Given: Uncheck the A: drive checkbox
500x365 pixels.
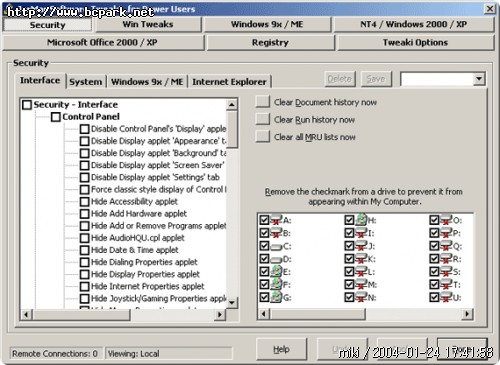Looking at the screenshot, I should click(264, 220).
